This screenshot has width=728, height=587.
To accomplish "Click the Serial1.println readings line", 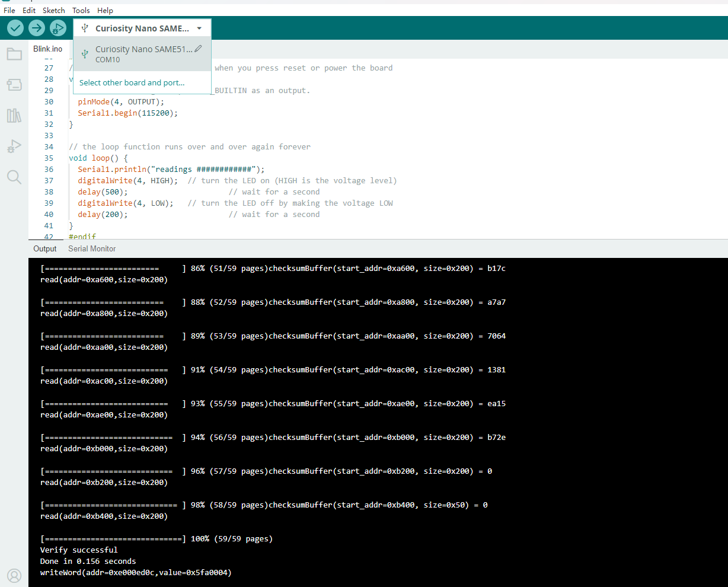I will (171, 169).
